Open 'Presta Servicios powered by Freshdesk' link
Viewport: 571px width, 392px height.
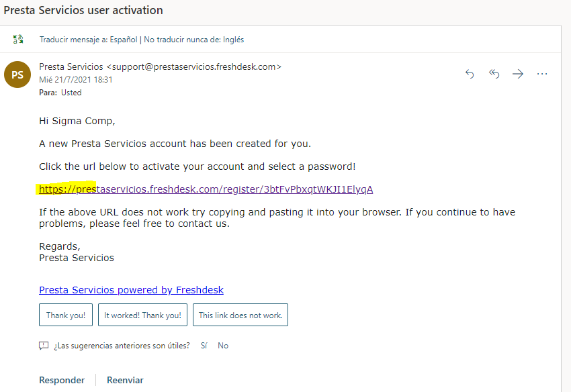point(131,290)
